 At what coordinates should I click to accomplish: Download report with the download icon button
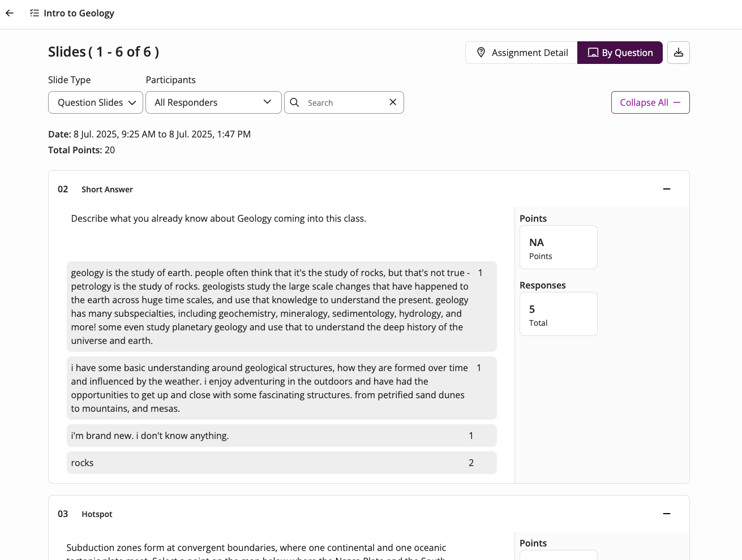(x=679, y=53)
